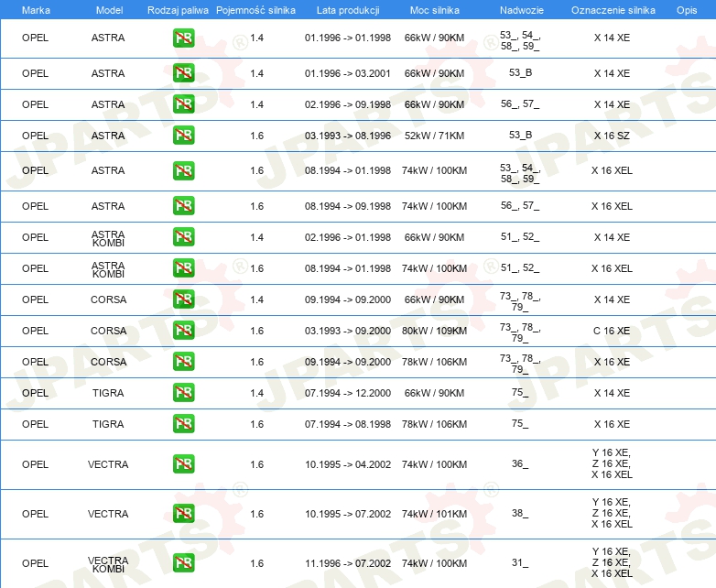
Task: Select the power value 74kW / 101KM
Action: [x=434, y=514]
